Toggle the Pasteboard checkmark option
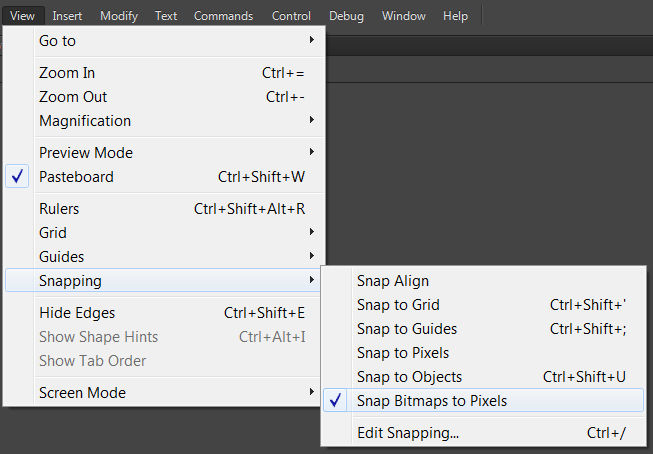 (77, 177)
